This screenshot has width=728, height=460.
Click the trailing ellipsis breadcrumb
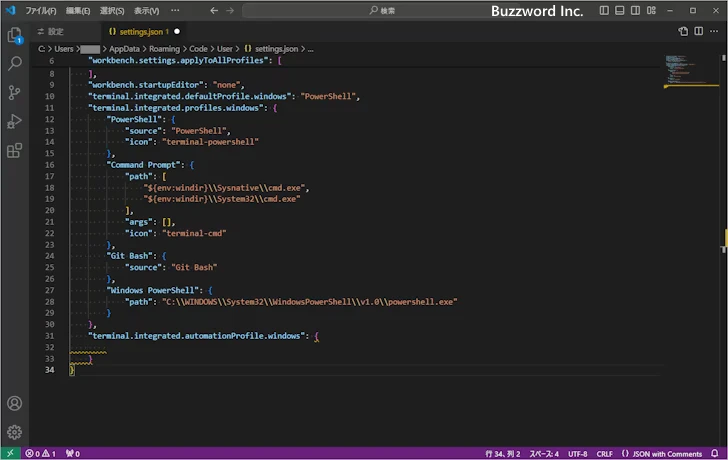311,49
